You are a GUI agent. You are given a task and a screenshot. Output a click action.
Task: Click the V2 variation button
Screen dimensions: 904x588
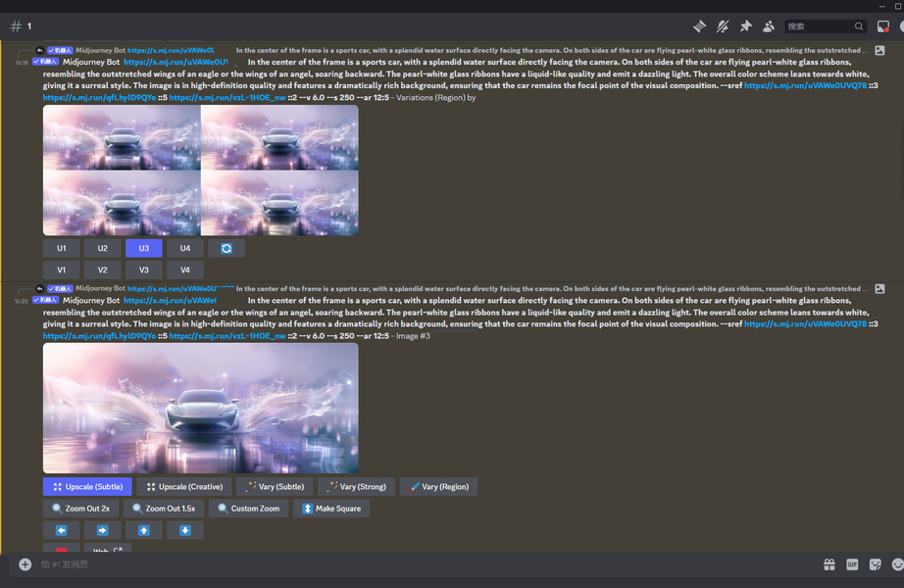[x=103, y=269]
